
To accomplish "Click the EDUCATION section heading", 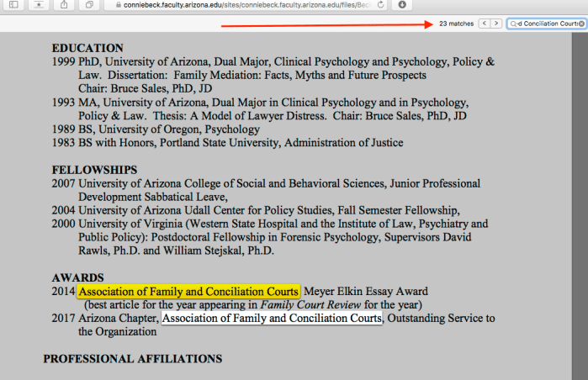I will [87, 48].
